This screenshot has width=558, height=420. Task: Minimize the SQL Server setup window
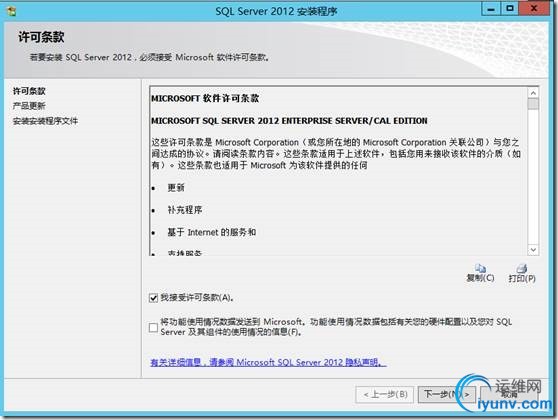pos(491,9)
